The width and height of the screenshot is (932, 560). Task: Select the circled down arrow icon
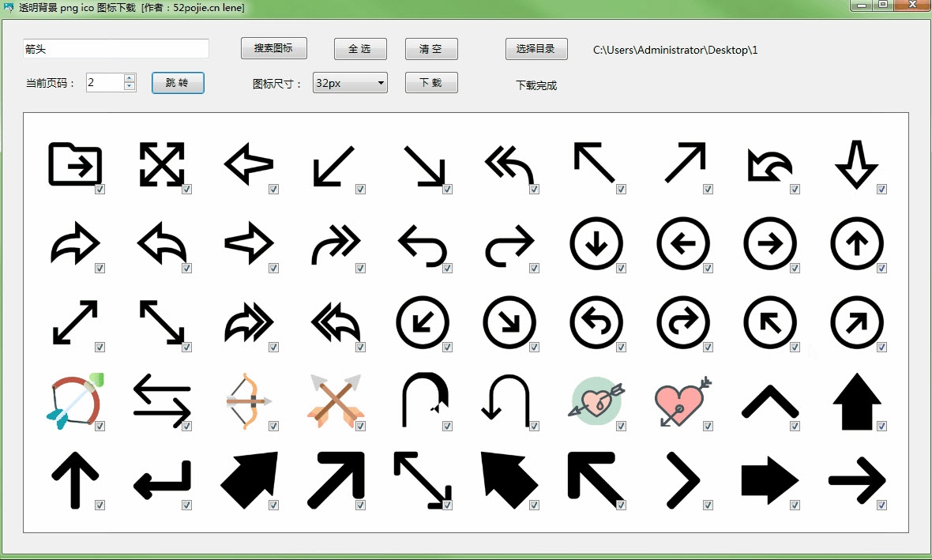(x=596, y=244)
